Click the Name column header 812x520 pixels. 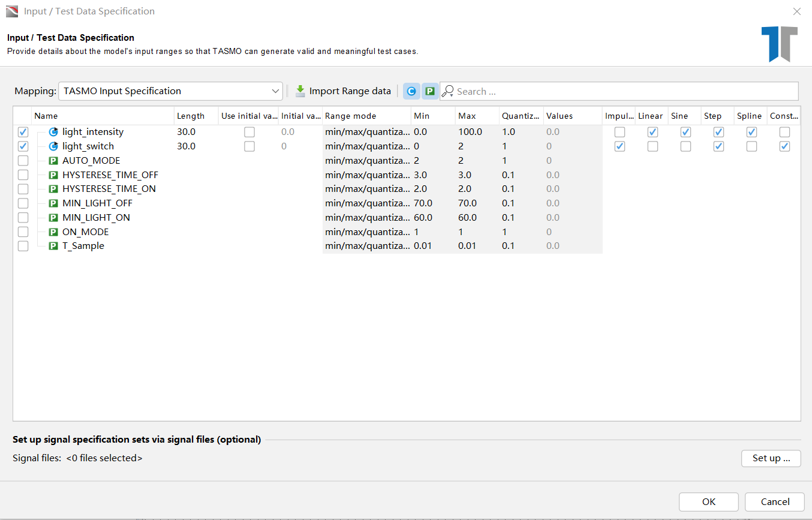tap(103, 116)
